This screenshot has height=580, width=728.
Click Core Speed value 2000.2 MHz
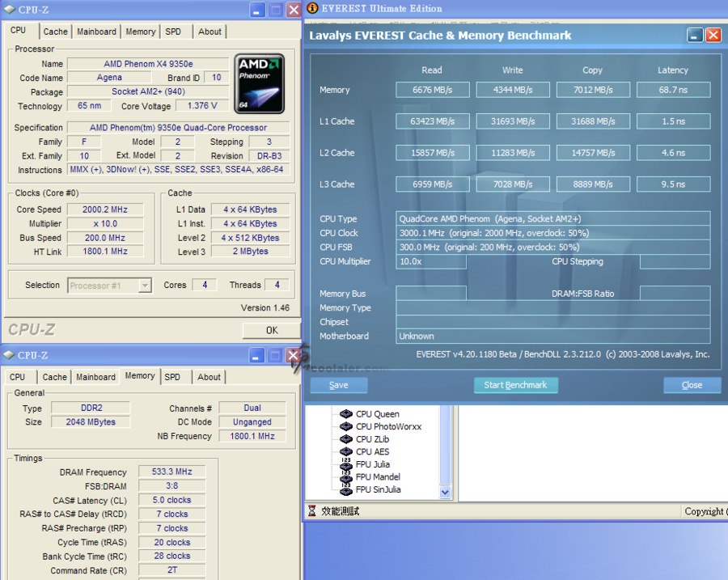[105, 210]
